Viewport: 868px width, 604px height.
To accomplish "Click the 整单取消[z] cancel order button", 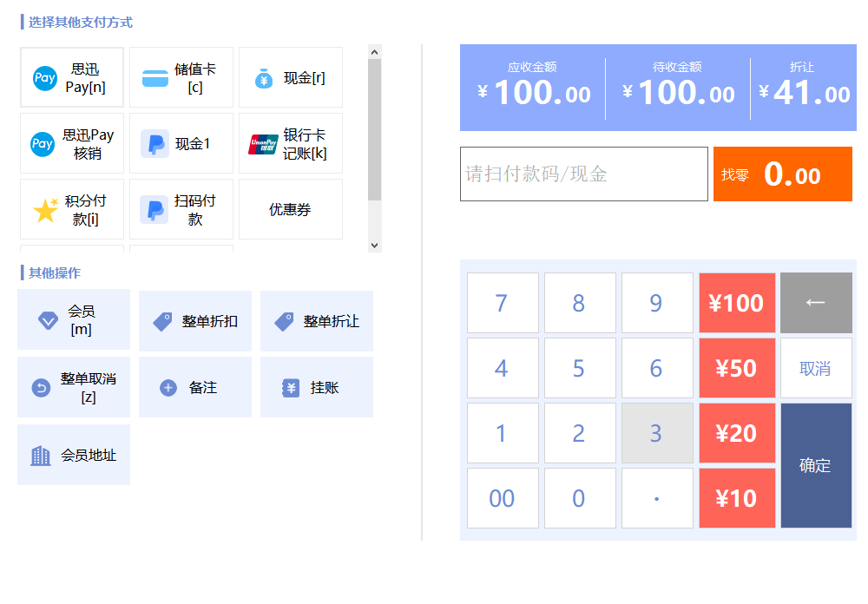I will [x=74, y=387].
